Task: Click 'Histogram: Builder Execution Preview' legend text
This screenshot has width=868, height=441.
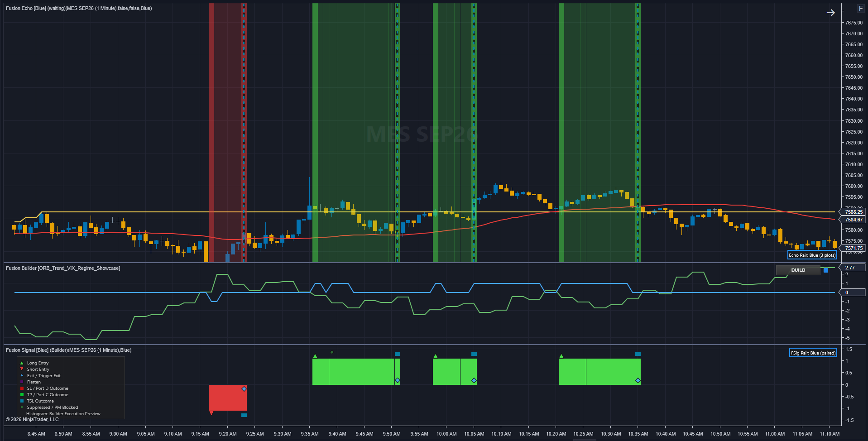Action: click(63, 414)
